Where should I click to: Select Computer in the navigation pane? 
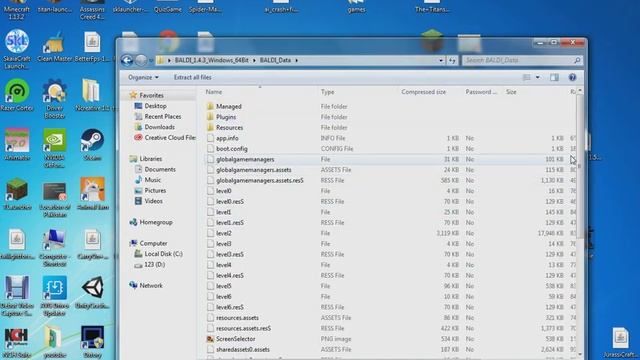(153, 243)
